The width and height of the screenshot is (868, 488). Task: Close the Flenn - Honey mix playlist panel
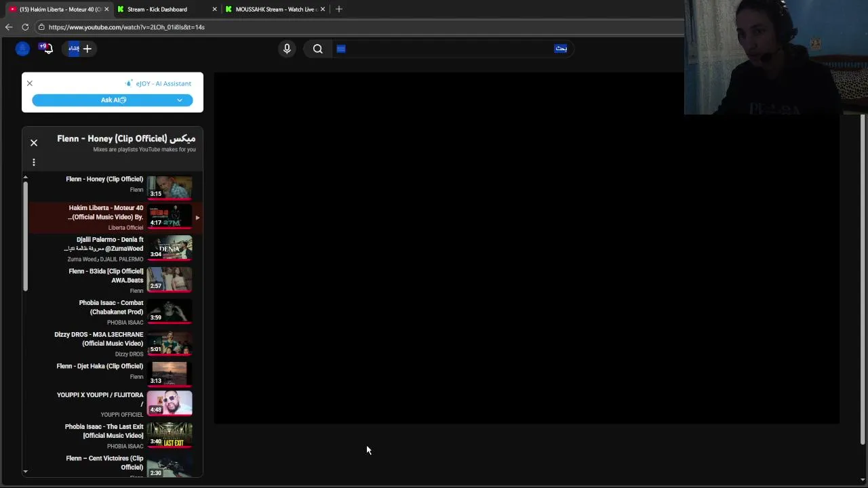[x=34, y=143]
